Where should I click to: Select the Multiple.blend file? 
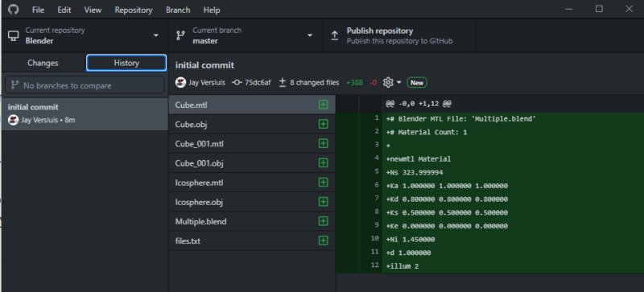point(252,221)
